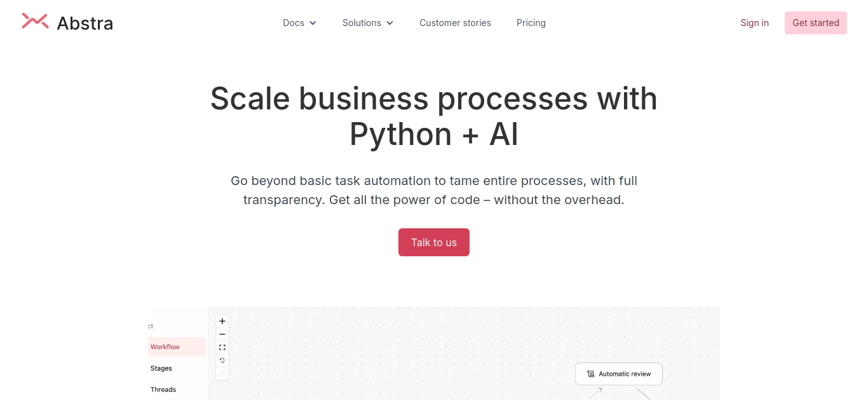Open Customer stories page
Screen dimensions: 868x400
click(455, 23)
